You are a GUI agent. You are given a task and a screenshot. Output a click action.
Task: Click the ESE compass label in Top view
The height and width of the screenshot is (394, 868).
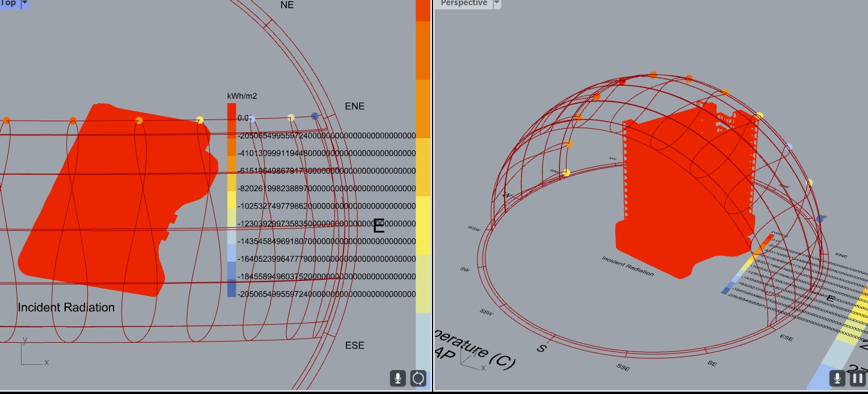(355, 345)
